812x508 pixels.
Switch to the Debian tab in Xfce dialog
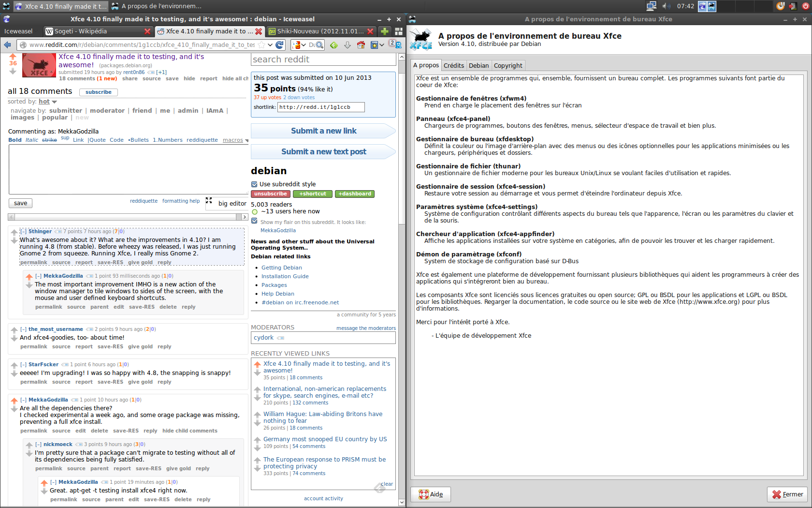[x=478, y=65]
